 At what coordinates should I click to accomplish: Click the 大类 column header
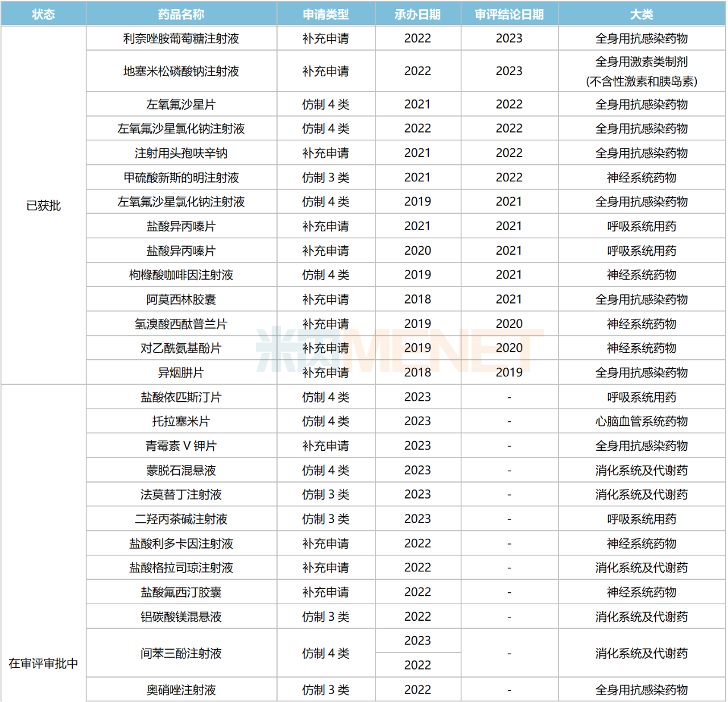pyautogui.click(x=642, y=14)
